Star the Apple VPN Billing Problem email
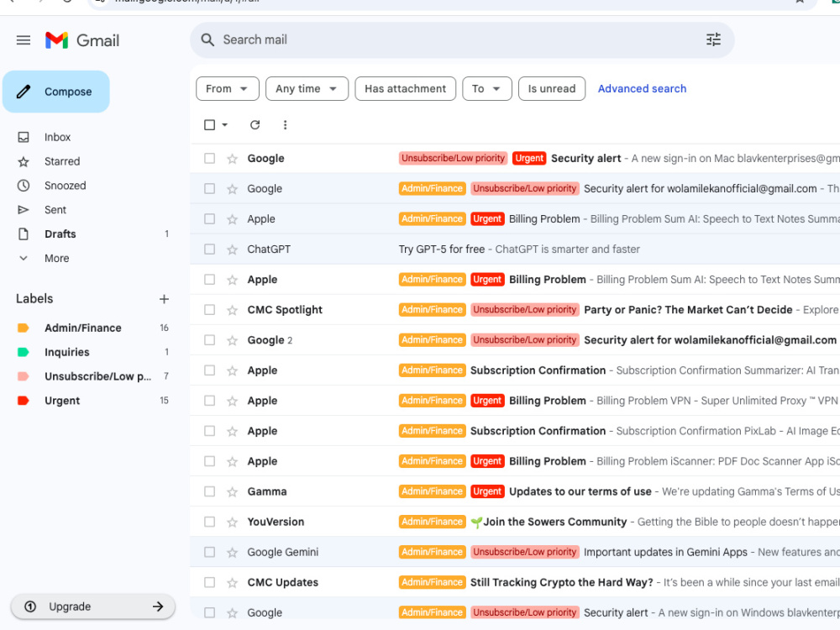This screenshot has width=840, height=630. click(232, 401)
